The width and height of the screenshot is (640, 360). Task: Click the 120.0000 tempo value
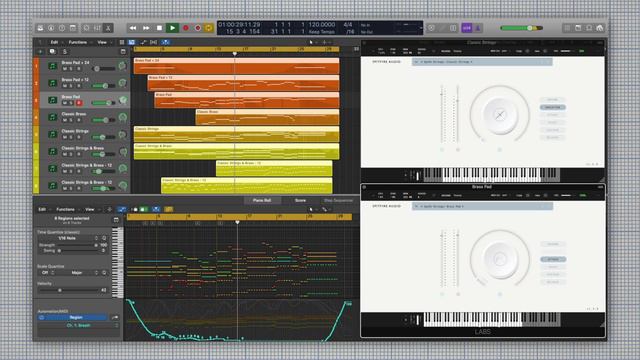322,24
